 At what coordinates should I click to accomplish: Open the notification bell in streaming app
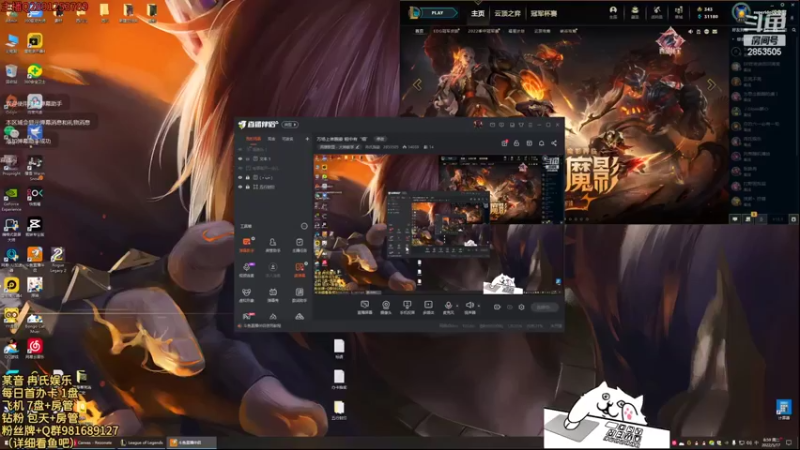coord(541,143)
